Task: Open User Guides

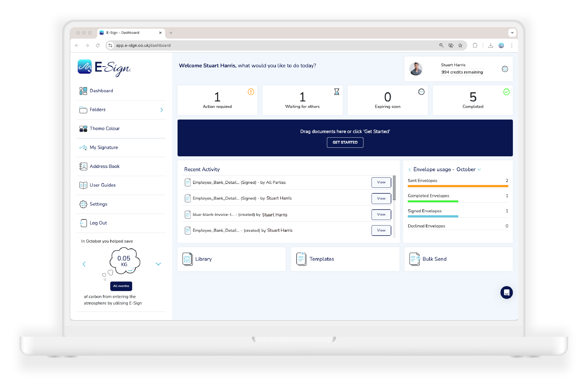Action: pyautogui.click(x=121, y=185)
